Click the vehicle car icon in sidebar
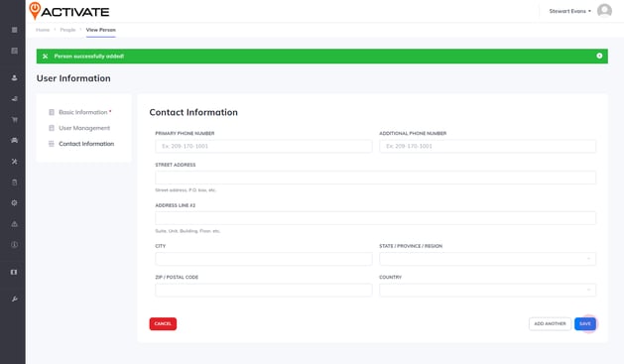Viewport: 624px width, 364px height. pyautogui.click(x=14, y=141)
